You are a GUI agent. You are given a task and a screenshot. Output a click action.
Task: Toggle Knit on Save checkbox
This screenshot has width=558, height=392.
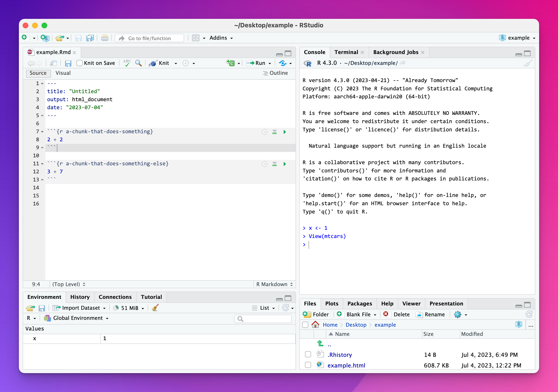(x=80, y=63)
